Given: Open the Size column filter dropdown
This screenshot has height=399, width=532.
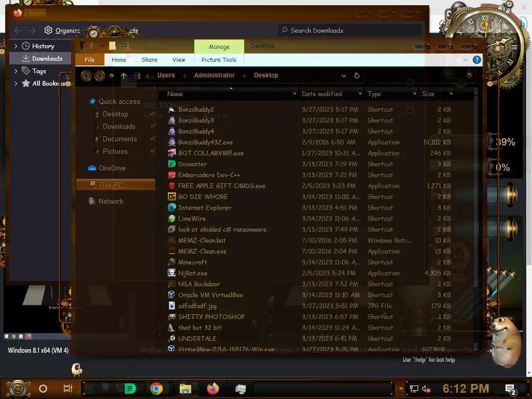Looking at the screenshot, I should point(451,94).
